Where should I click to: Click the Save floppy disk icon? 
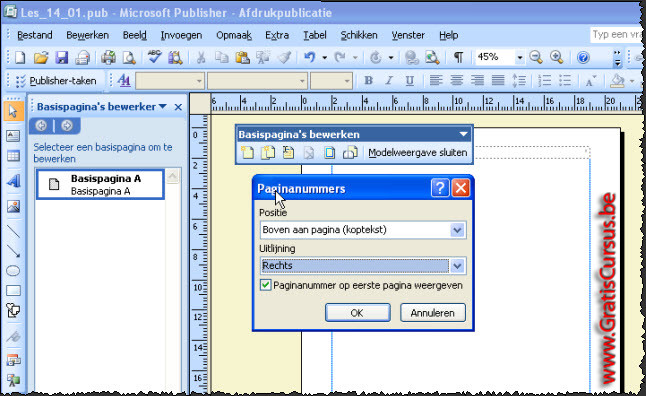62,57
